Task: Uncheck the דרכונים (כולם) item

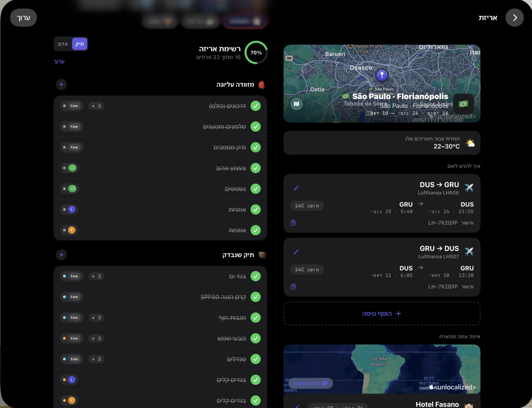Action: (x=256, y=106)
